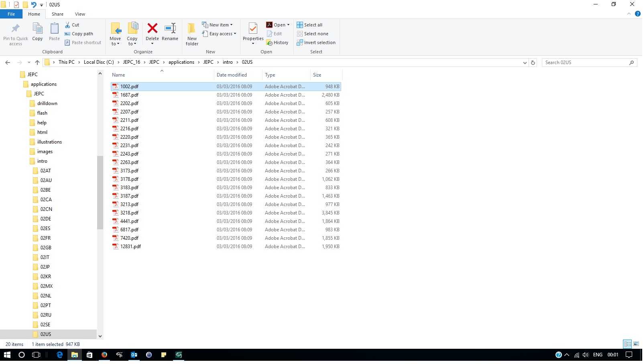Click the Cut scissors icon
This screenshot has width=643, height=364.
pyautogui.click(x=68, y=25)
